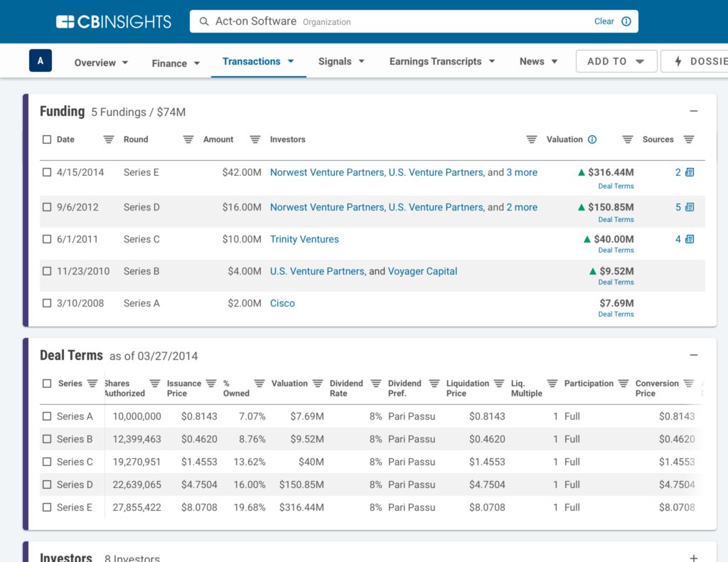This screenshot has height=562, width=728.
Task: Open the filter icon beside Sources
Action: point(688,139)
